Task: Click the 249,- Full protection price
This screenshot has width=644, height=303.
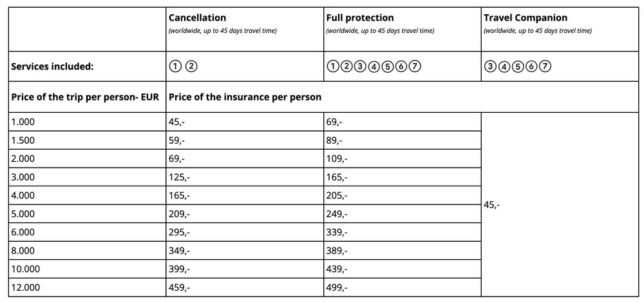Action: click(337, 213)
